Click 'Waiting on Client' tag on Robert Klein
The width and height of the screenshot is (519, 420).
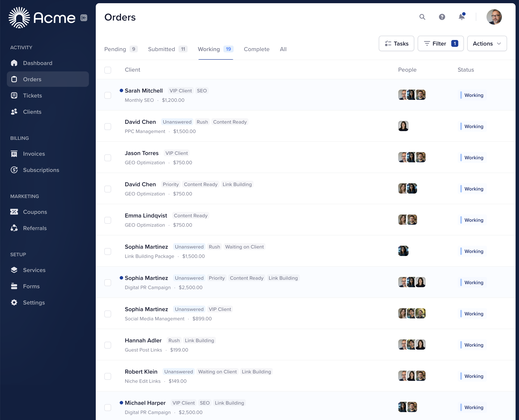coord(217,372)
